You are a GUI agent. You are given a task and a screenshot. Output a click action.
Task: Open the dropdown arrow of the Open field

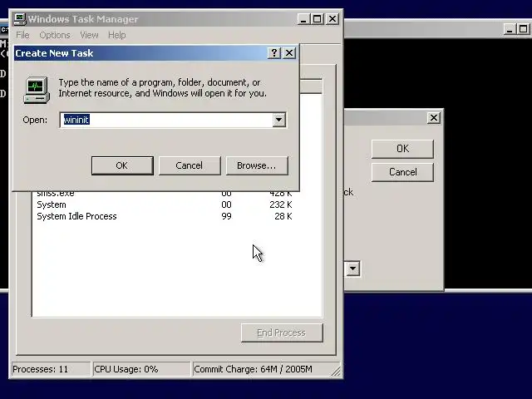pos(278,120)
